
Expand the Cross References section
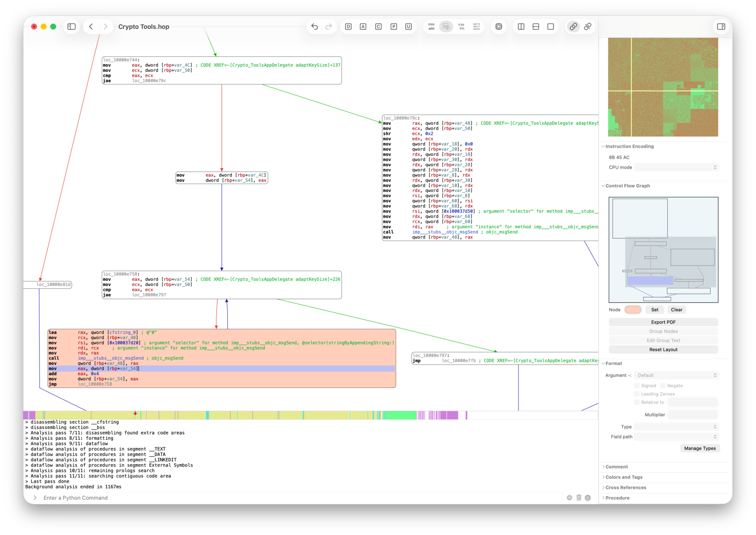point(626,487)
